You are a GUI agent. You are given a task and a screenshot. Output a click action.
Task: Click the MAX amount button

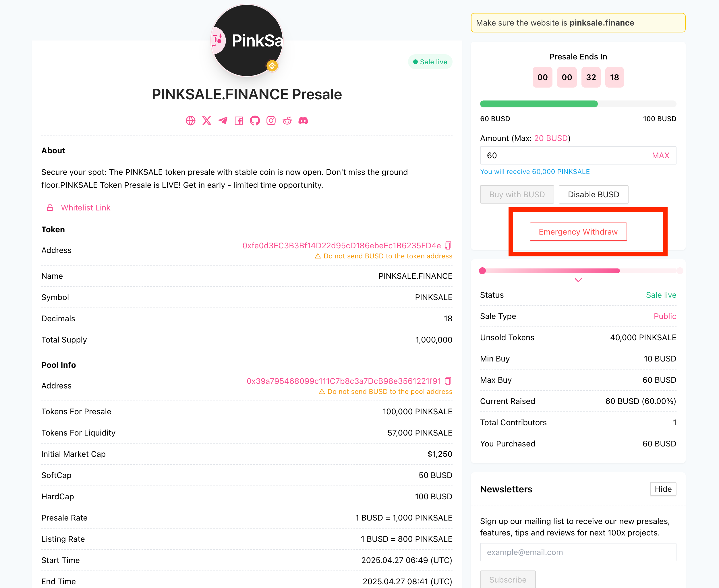[x=660, y=155]
